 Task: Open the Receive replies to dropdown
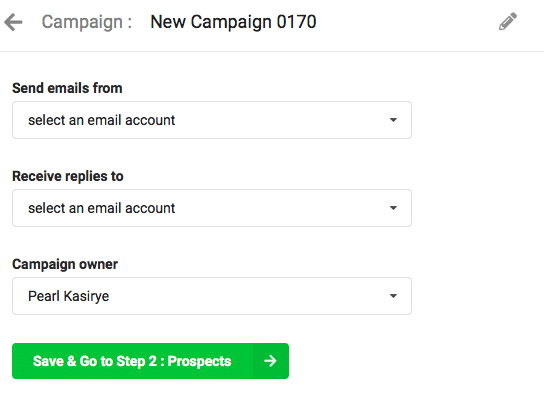click(x=212, y=208)
